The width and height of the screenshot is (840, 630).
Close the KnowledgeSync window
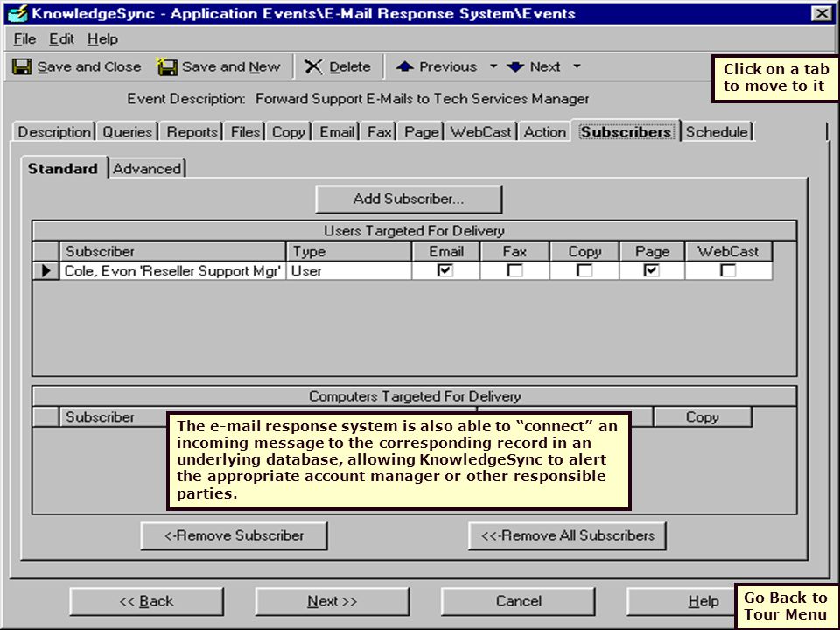point(822,13)
